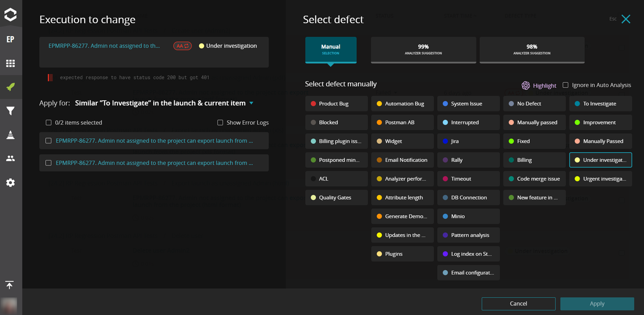Open the first EPMRPP-86277 similar item link
The width and height of the screenshot is (644, 315).
pos(154,140)
